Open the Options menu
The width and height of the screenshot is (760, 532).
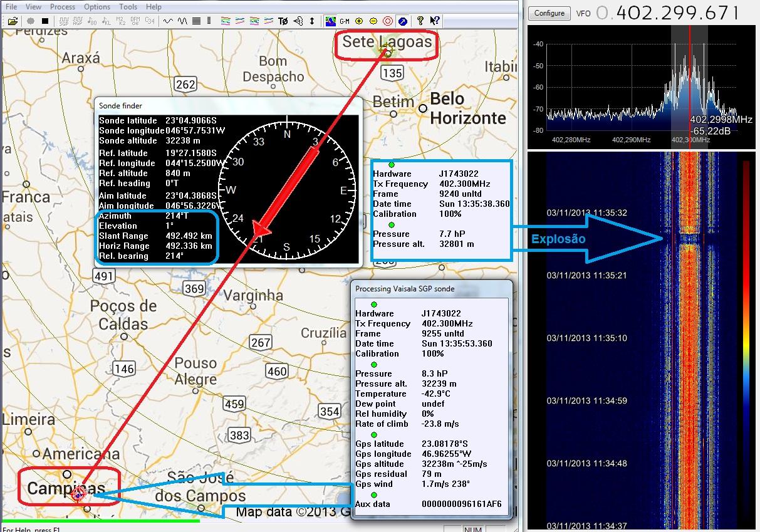click(97, 7)
